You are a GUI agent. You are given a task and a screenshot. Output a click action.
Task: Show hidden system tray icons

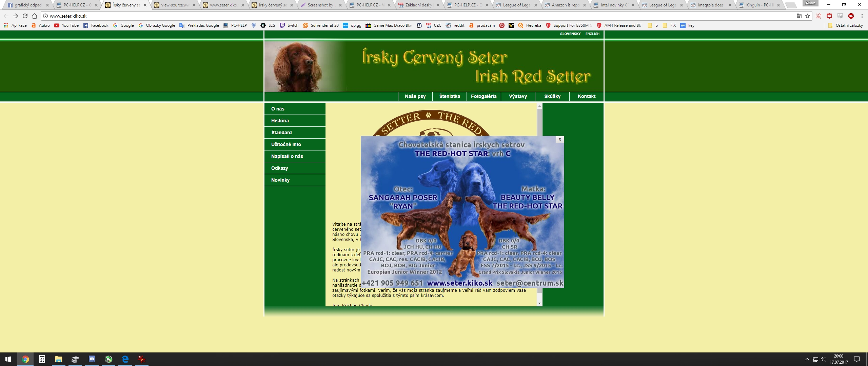[807, 359]
